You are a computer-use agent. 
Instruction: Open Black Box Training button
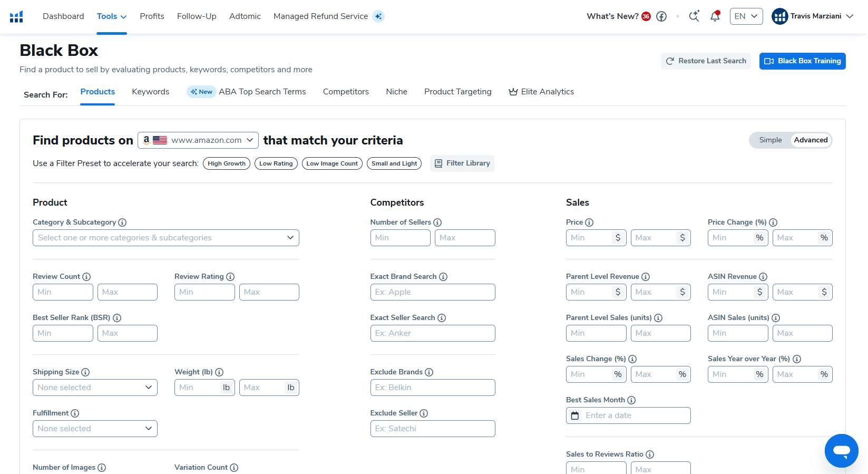pyautogui.click(x=802, y=61)
